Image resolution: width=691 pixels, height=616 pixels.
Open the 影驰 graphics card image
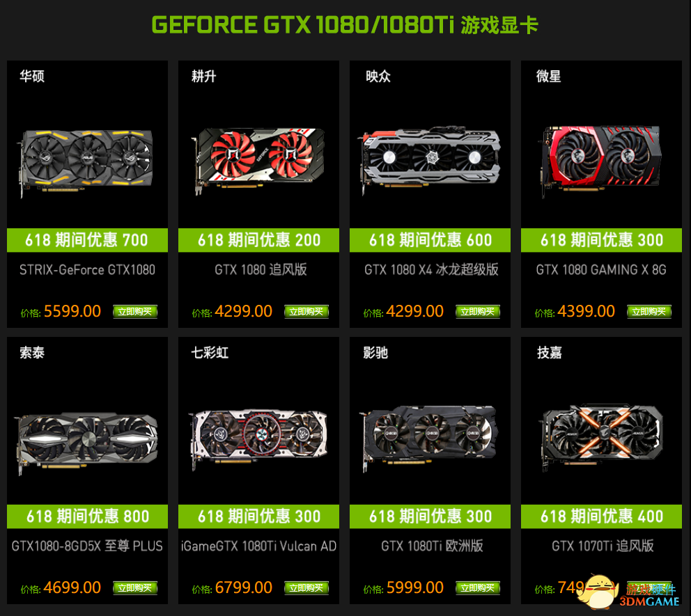coord(430,438)
